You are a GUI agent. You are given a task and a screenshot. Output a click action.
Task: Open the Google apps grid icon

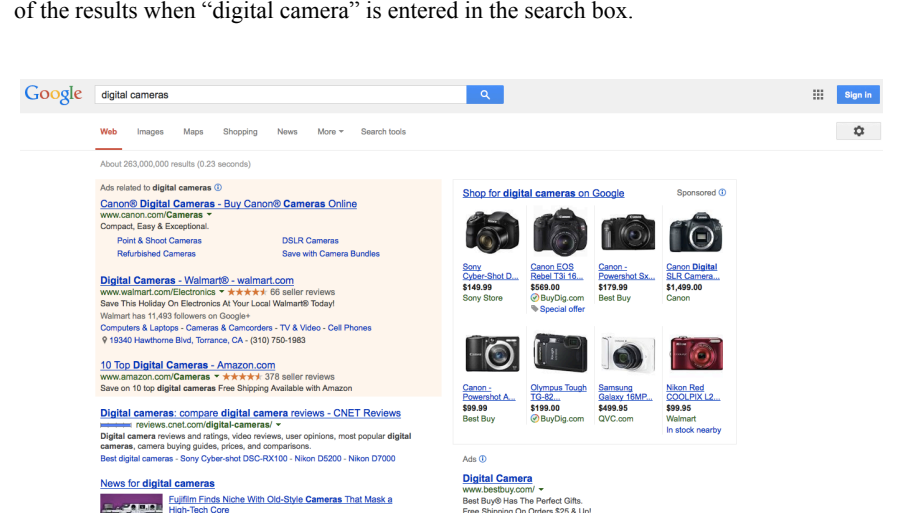pos(818,95)
